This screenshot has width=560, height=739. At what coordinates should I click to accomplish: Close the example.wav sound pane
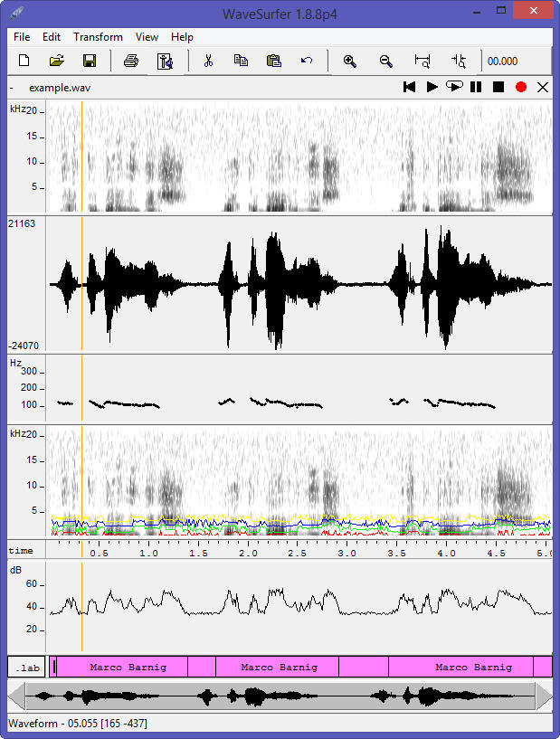(x=543, y=87)
